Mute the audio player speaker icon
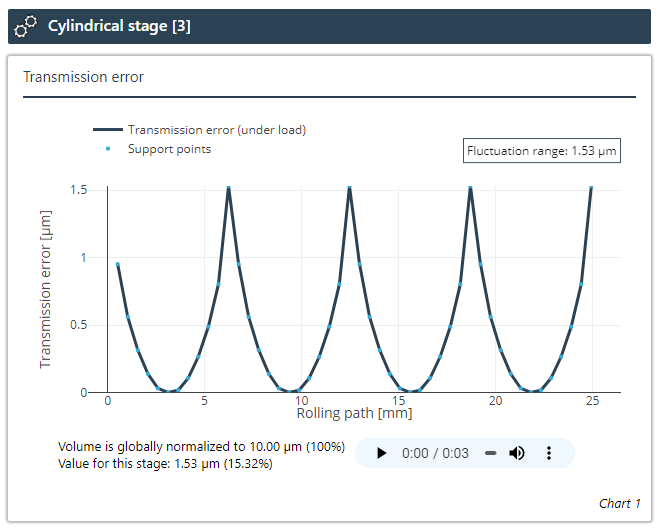 (517, 453)
